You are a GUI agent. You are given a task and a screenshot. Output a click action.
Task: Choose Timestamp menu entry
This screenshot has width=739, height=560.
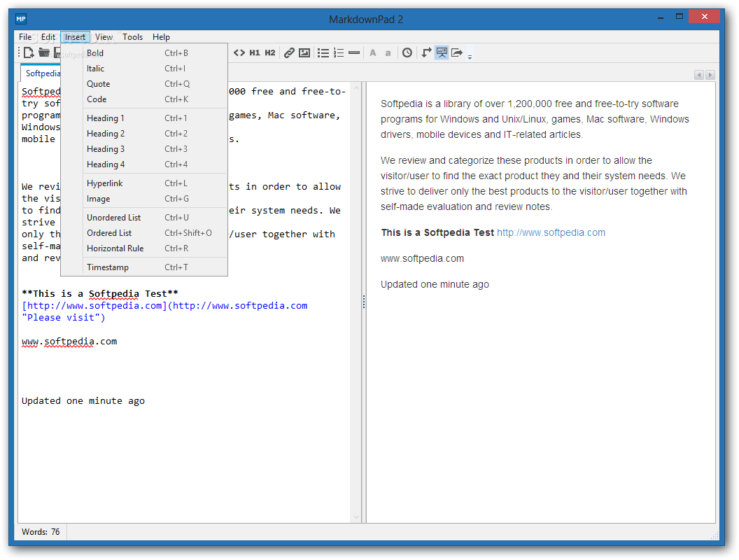(144, 267)
